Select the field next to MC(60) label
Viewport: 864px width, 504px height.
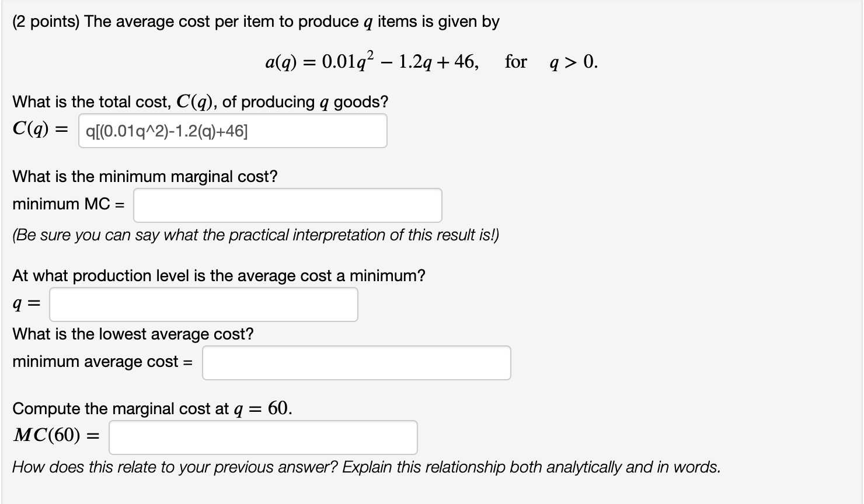click(262, 437)
